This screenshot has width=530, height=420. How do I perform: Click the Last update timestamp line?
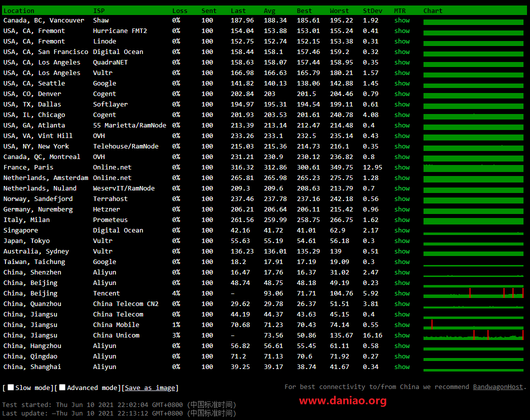(x=119, y=413)
